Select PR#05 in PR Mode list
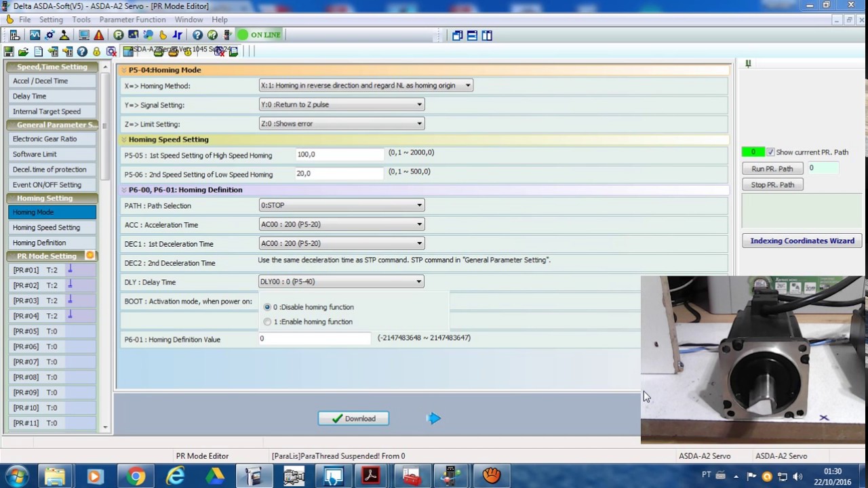The width and height of the screenshot is (868, 488). tap(52, 331)
